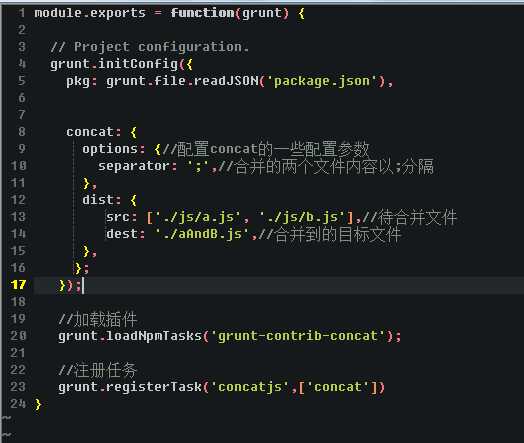Image resolution: width=524 pixels, height=443 pixels.
Task: Click 'grunt.initConfig' on line 4
Action: (114, 64)
